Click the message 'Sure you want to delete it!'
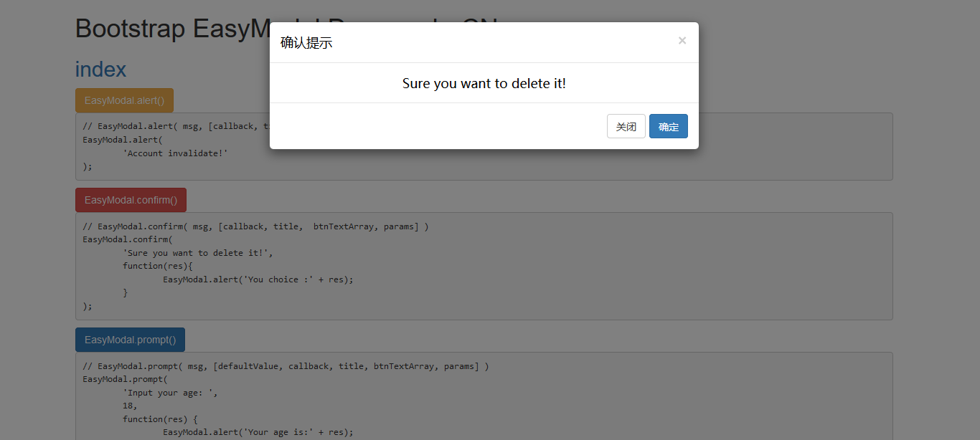 coord(484,83)
